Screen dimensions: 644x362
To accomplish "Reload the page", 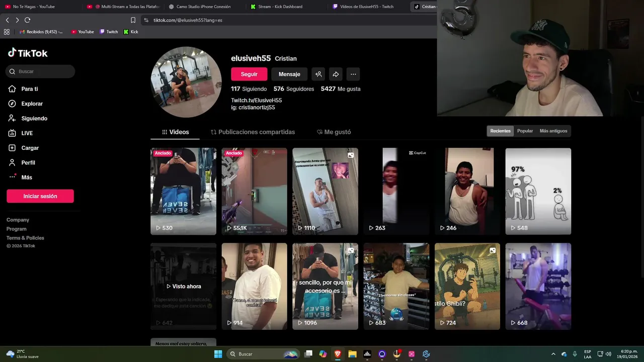I will point(27,20).
